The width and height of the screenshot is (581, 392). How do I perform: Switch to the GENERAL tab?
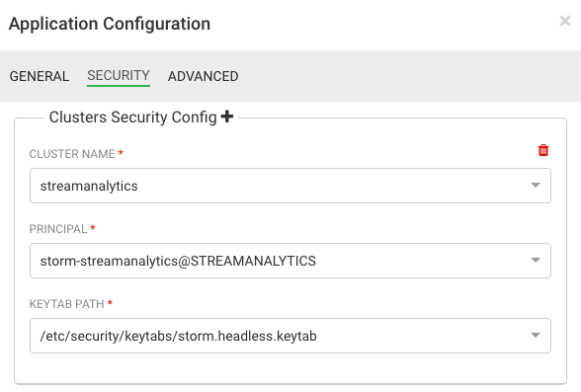coord(40,76)
